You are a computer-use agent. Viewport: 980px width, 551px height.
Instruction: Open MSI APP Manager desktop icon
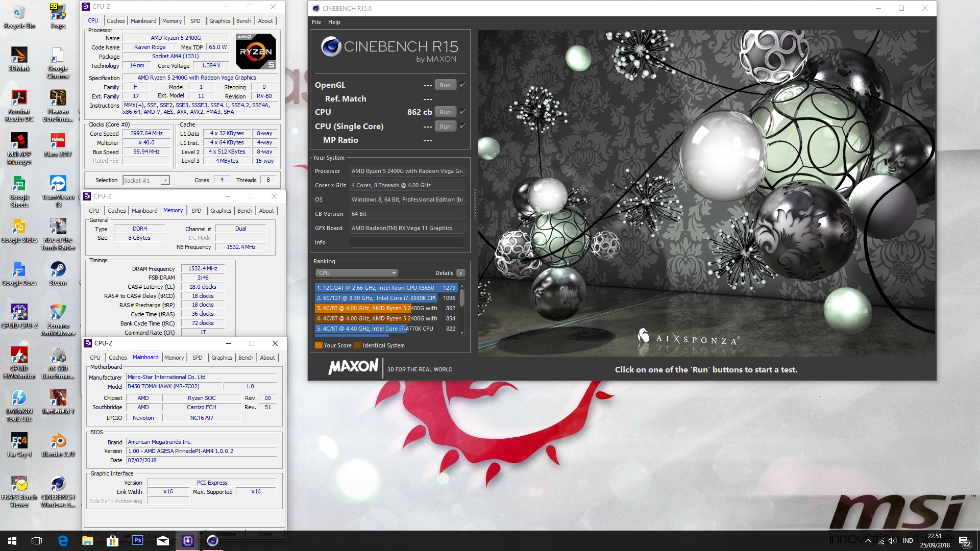(x=19, y=149)
